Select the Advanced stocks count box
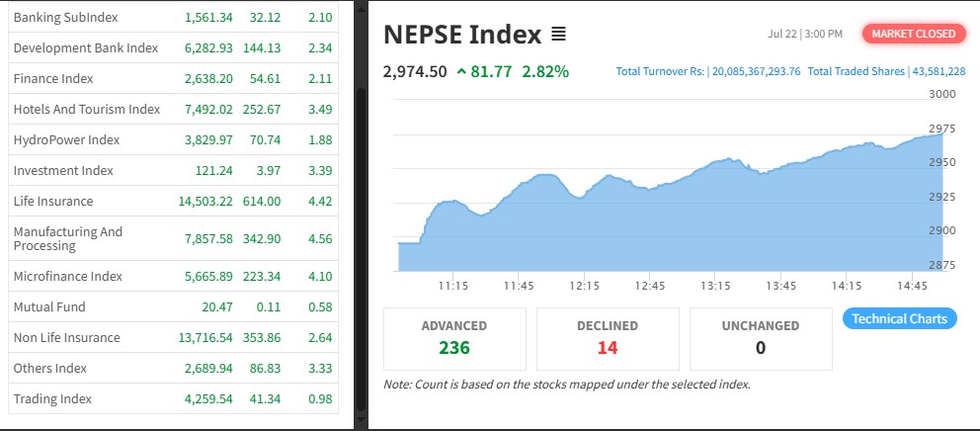The image size is (980, 431). [x=453, y=338]
